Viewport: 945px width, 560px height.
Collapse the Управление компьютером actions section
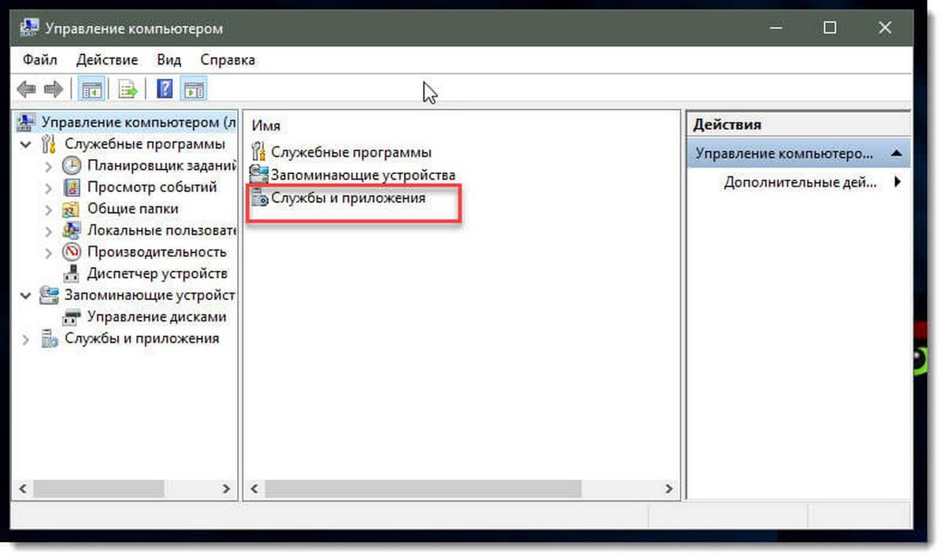click(896, 154)
